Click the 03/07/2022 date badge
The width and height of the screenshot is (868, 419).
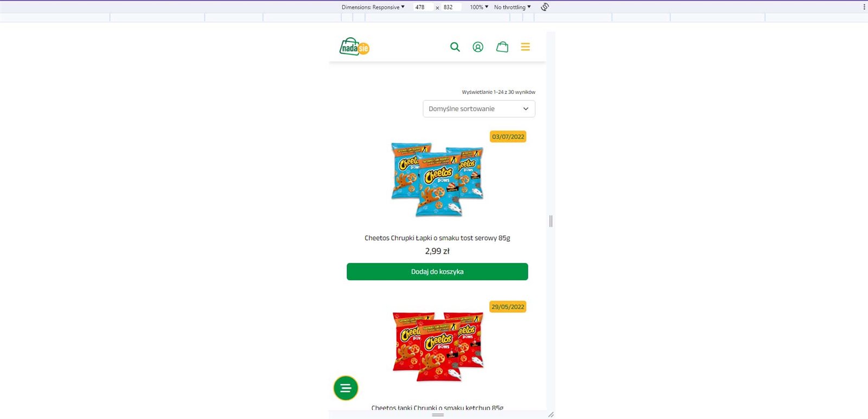[508, 137]
